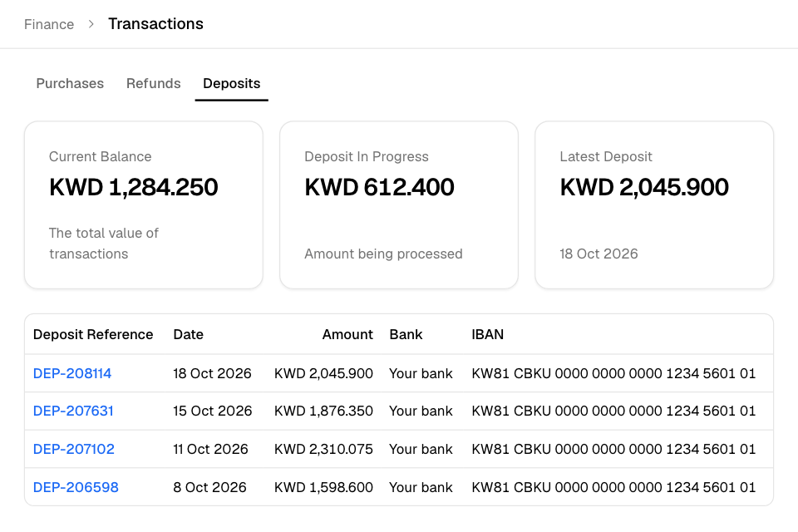Click '18 Oct 2026' in Latest Deposit card
The image size is (798, 532).
[x=598, y=254]
